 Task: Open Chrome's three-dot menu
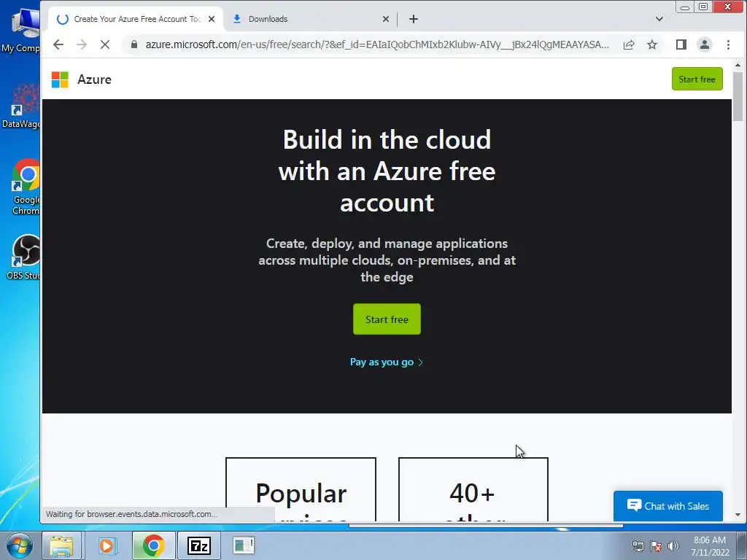(x=729, y=44)
